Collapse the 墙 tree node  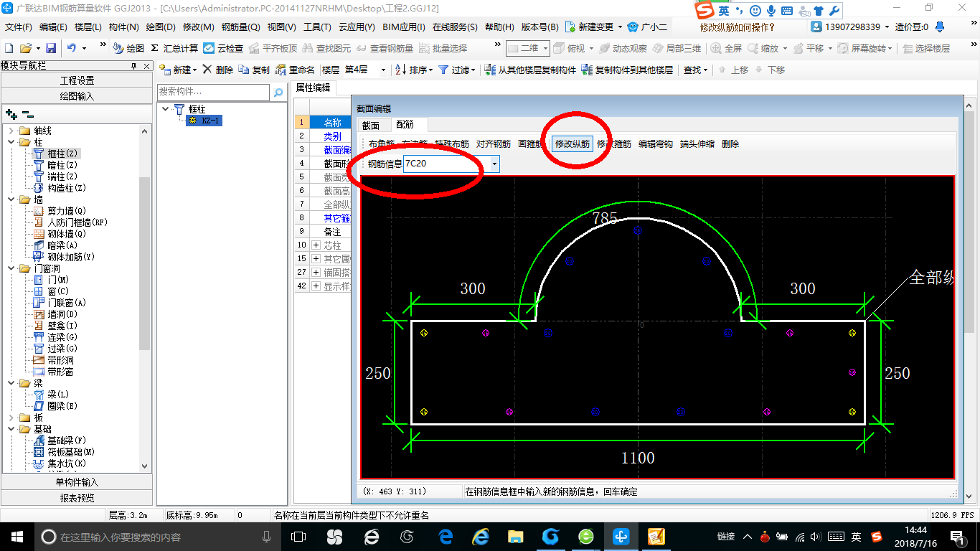point(11,199)
